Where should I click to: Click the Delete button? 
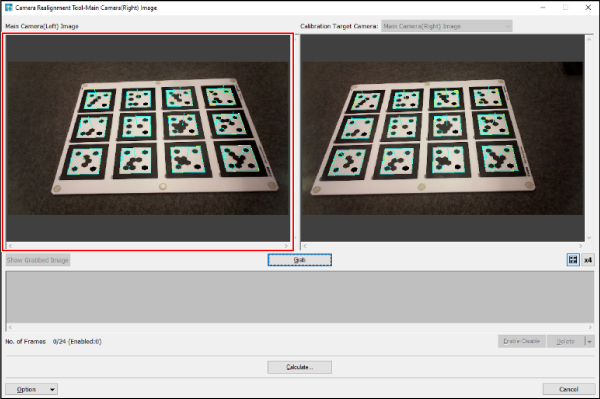(566, 341)
